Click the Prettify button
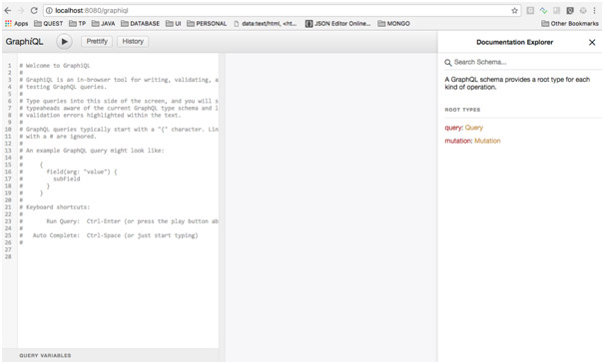The width and height of the screenshot is (604, 364). (x=97, y=41)
